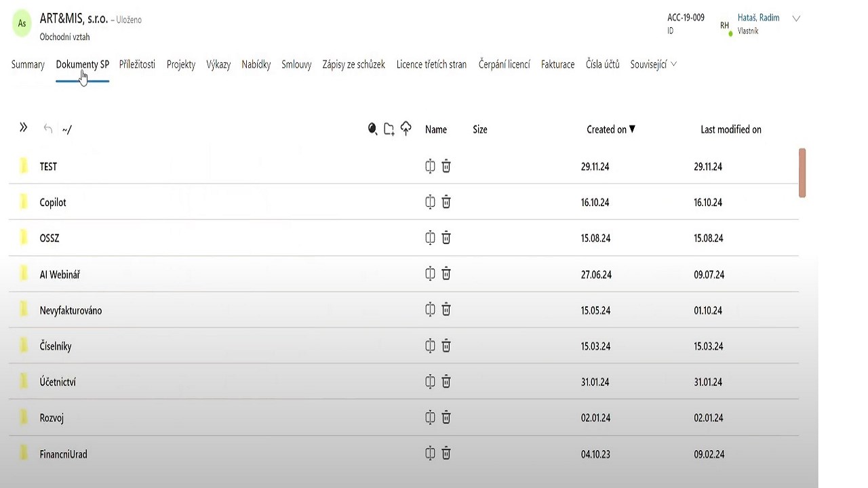Sort by Size column header

point(480,129)
